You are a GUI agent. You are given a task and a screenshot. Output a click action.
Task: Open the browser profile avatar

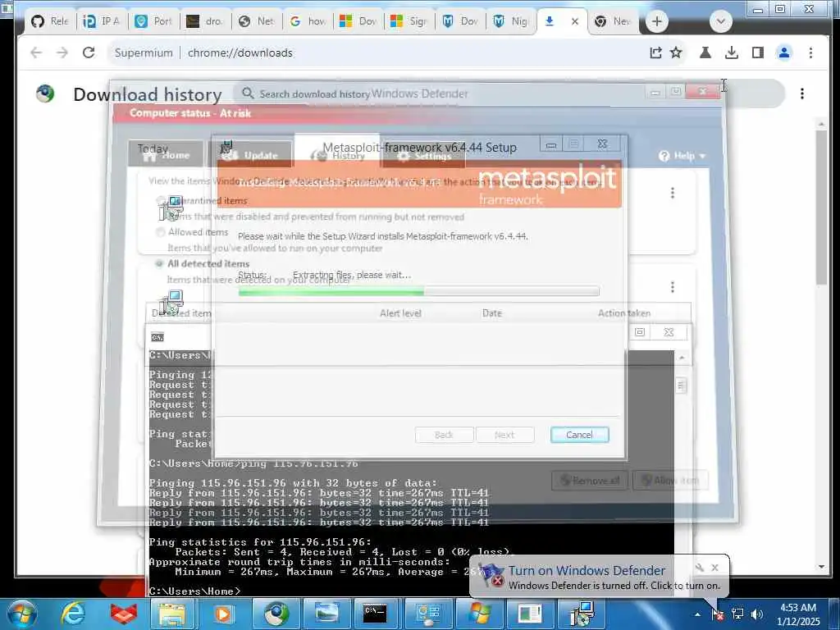(783, 52)
